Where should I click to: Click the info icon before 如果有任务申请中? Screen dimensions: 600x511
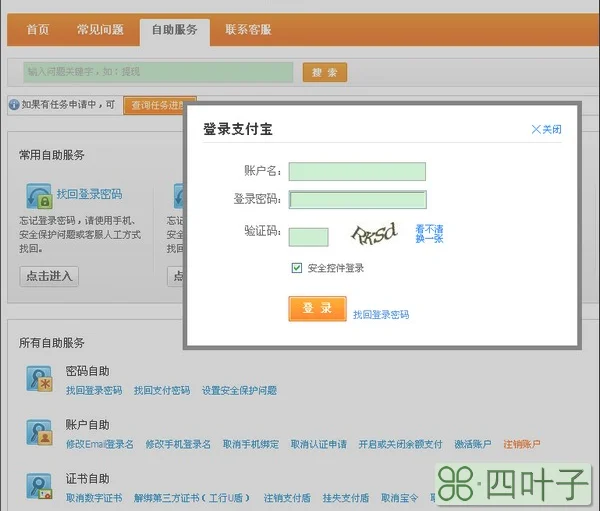coord(14,104)
